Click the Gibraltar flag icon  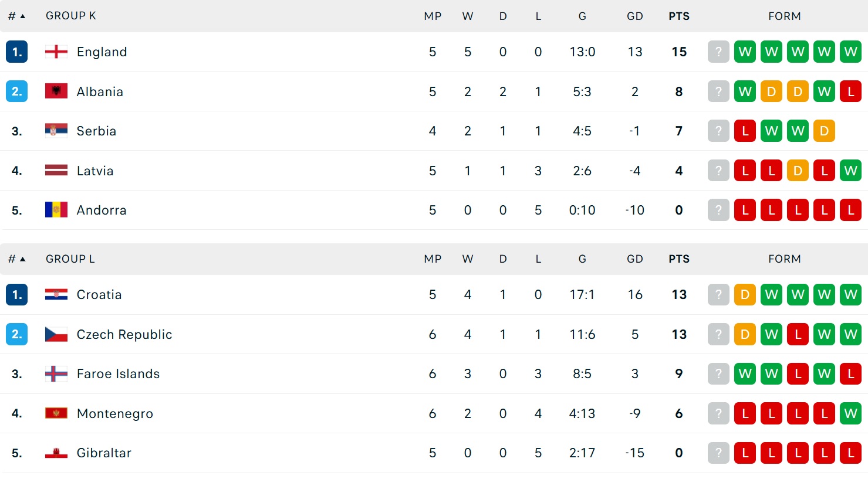click(56, 453)
